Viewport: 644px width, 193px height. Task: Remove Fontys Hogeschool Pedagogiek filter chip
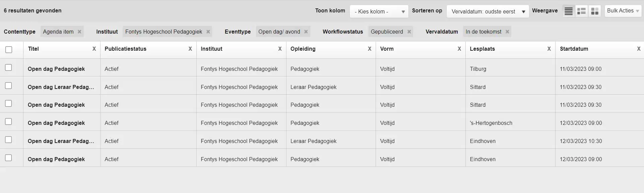[208, 32]
